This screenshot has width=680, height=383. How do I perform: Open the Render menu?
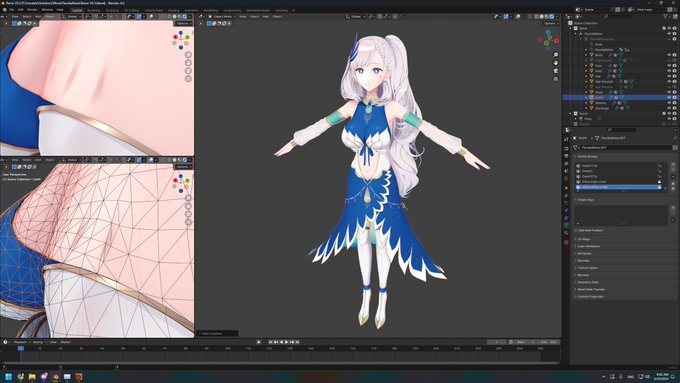32,10
